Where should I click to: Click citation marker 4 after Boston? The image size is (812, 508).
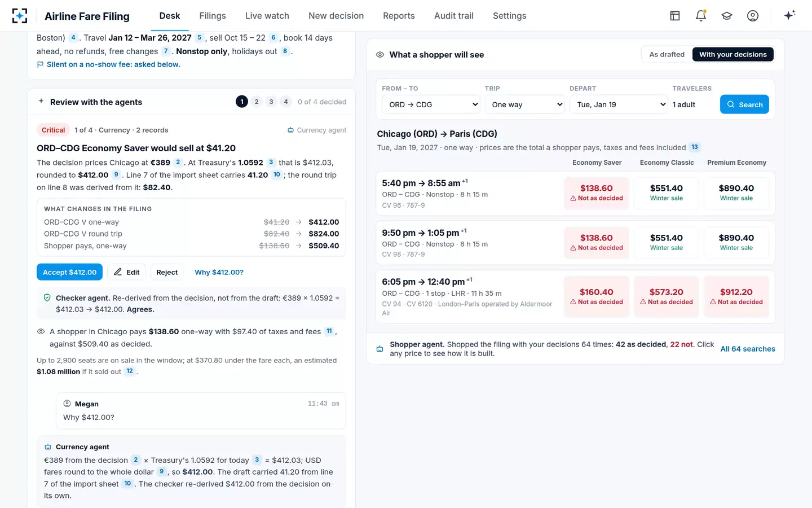pyautogui.click(x=73, y=38)
